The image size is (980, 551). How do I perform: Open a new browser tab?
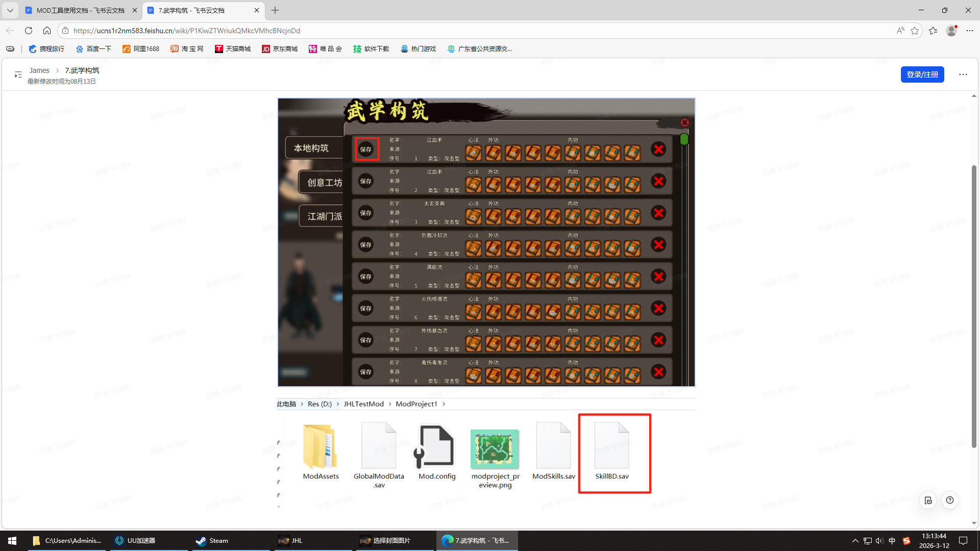tap(275, 10)
